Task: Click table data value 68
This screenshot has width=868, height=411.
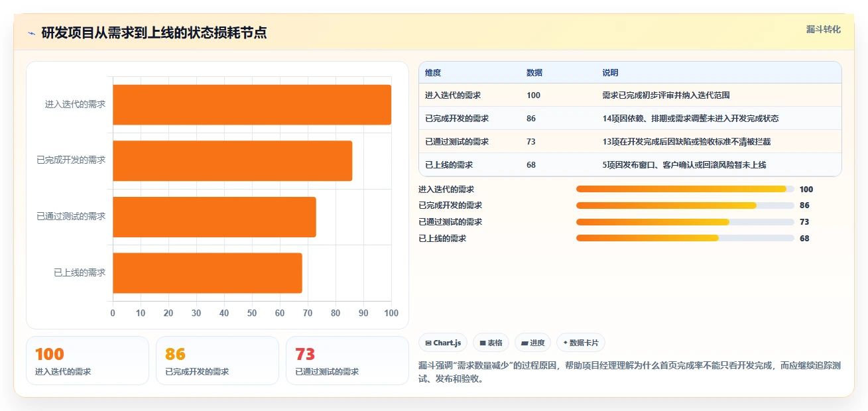Action: pos(531,165)
